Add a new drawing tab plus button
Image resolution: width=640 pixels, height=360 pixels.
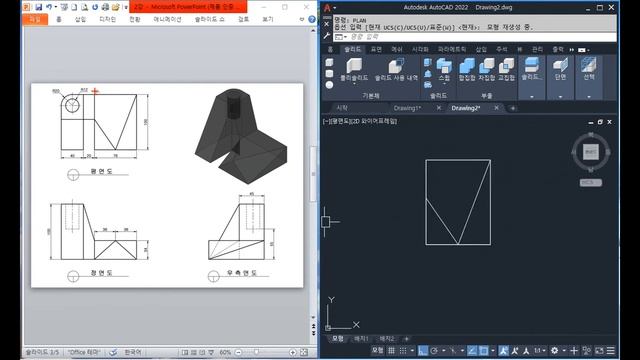513,108
